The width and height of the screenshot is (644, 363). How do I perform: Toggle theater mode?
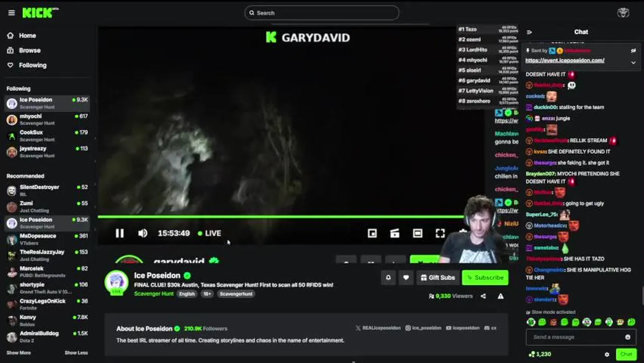417,233
